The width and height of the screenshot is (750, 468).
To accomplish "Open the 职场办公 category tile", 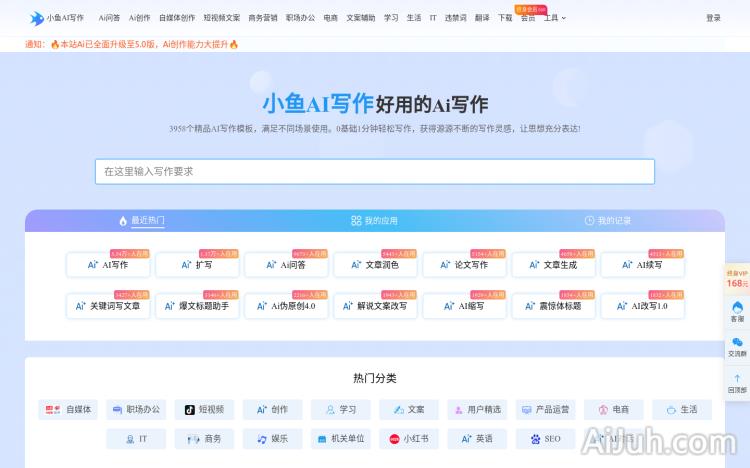I will 135,409.
